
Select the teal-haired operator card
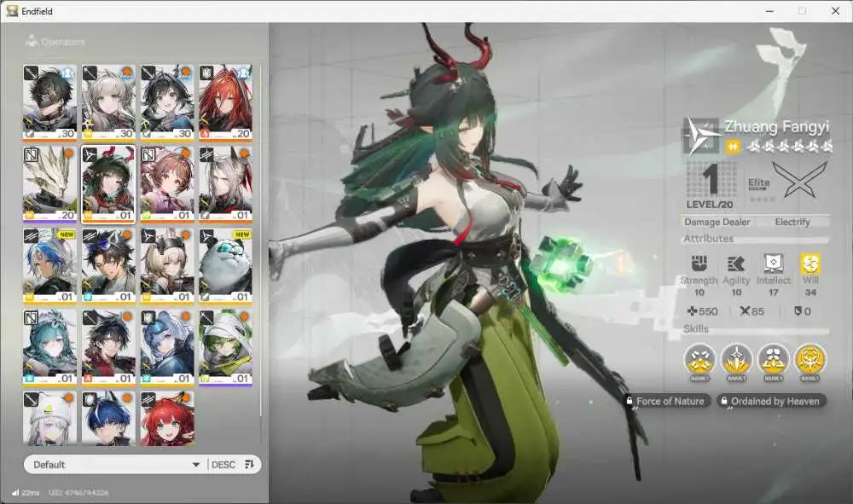[49, 348]
